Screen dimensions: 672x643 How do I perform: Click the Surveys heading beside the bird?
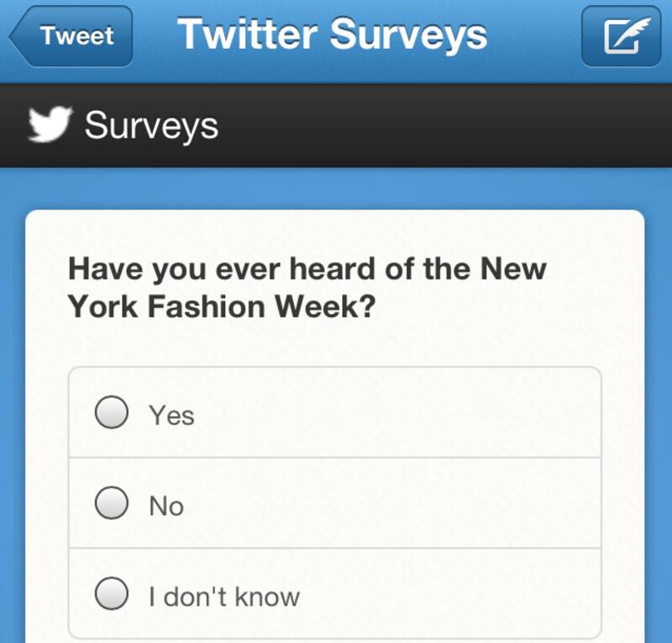(x=151, y=125)
